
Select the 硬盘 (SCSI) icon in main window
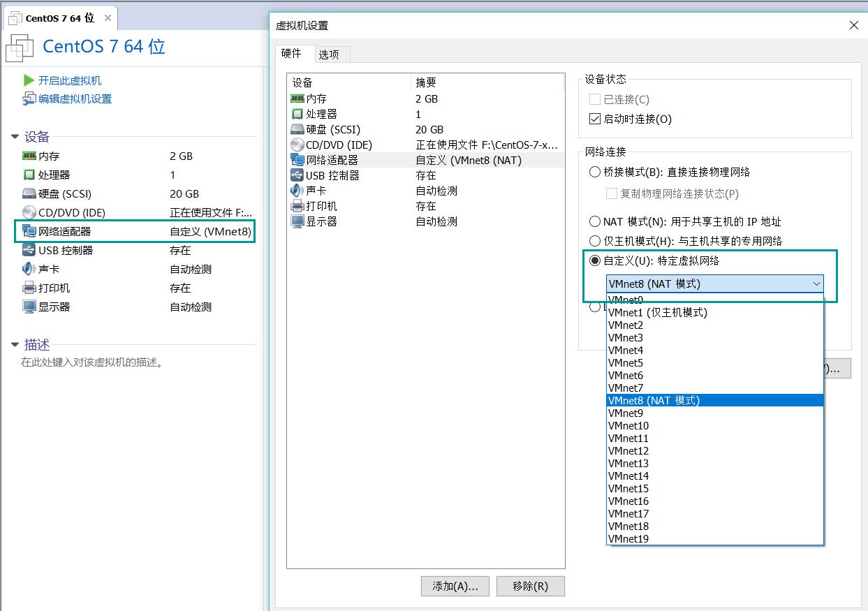pos(29,193)
